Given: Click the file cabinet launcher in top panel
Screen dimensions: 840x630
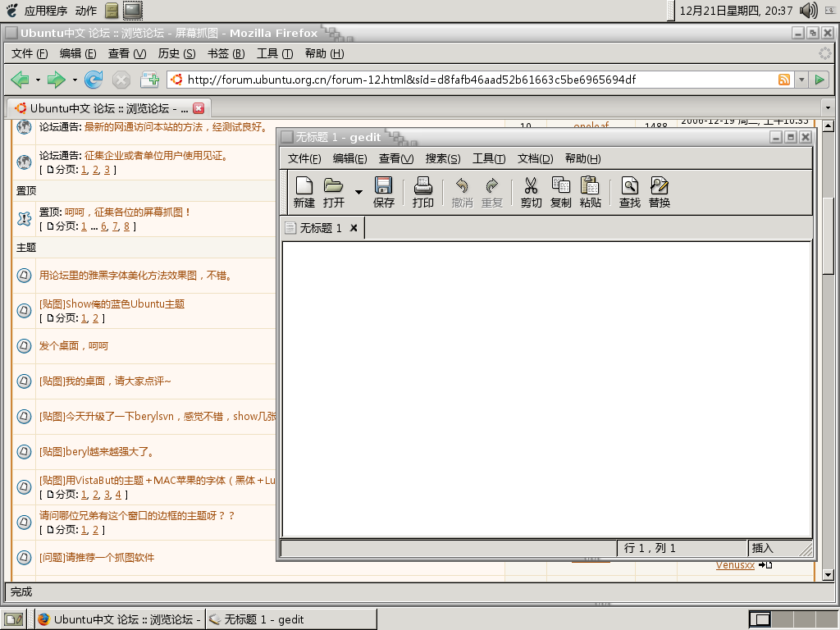Looking at the screenshot, I should (112, 10).
